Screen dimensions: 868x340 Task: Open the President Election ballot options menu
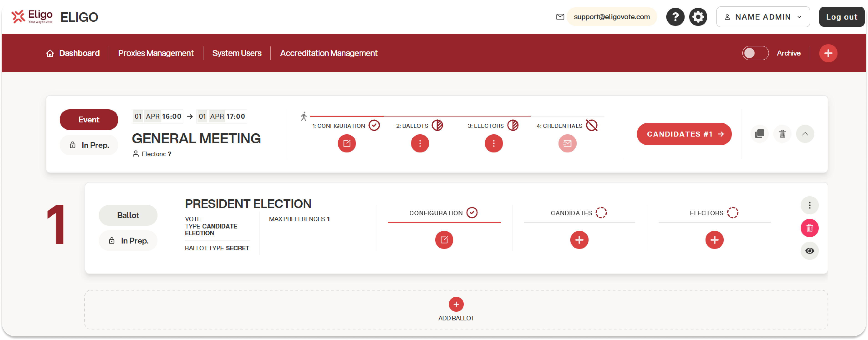point(809,205)
